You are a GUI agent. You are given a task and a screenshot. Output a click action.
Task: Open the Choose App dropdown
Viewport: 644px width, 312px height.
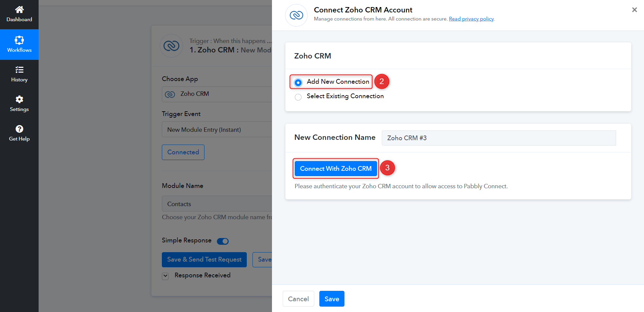click(x=217, y=94)
